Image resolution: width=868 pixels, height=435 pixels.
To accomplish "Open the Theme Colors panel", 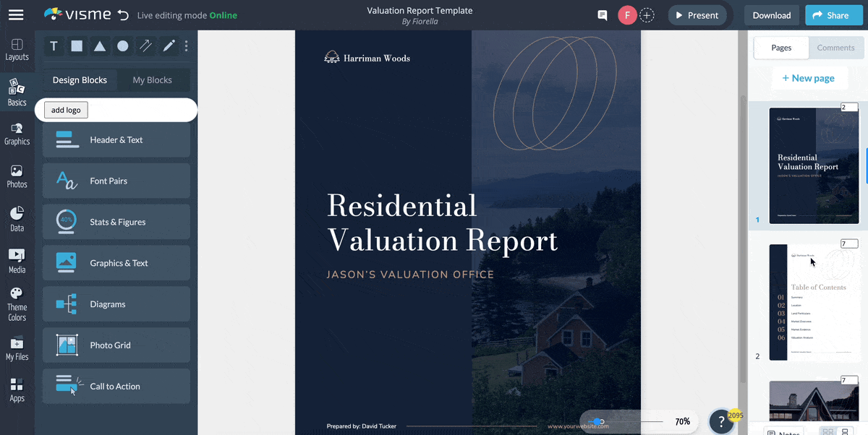I will pyautogui.click(x=17, y=302).
